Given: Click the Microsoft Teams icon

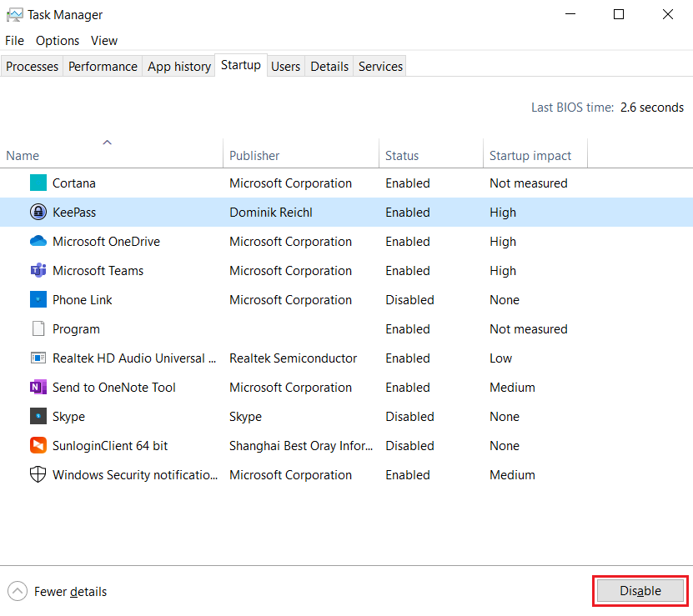Looking at the screenshot, I should 37,270.
